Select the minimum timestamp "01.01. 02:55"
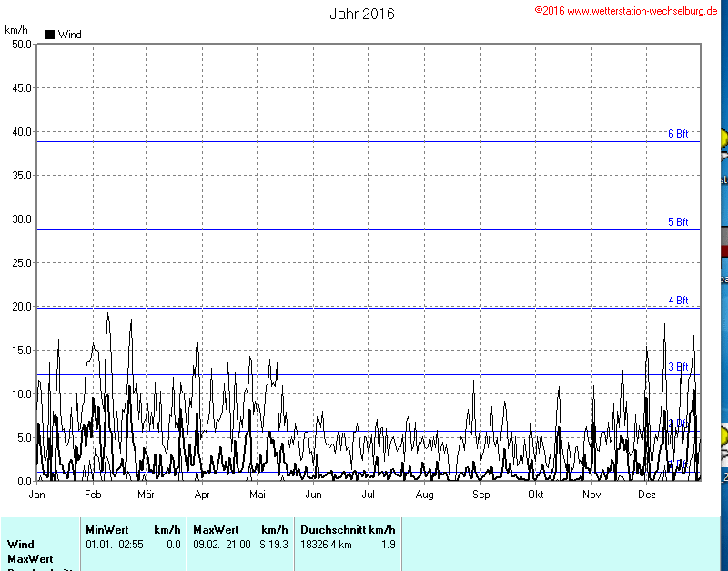Image resolution: width=728 pixels, height=571 pixels. click(x=115, y=545)
